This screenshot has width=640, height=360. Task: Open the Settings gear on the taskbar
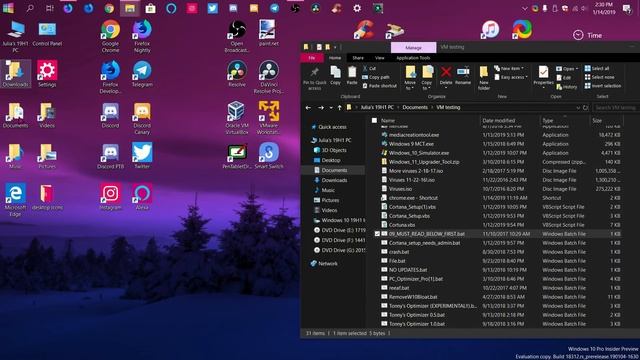coord(357,8)
